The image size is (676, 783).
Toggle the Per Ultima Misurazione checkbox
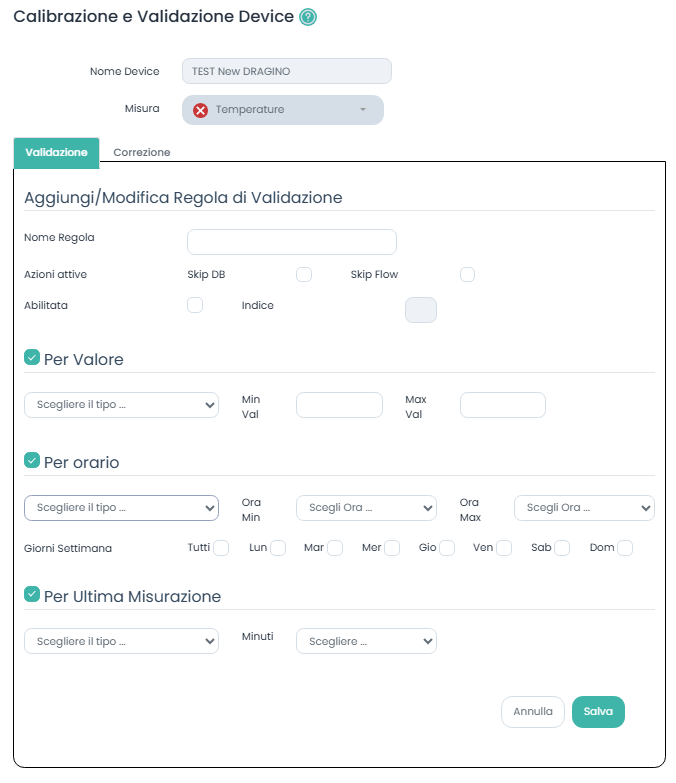(32, 595)
